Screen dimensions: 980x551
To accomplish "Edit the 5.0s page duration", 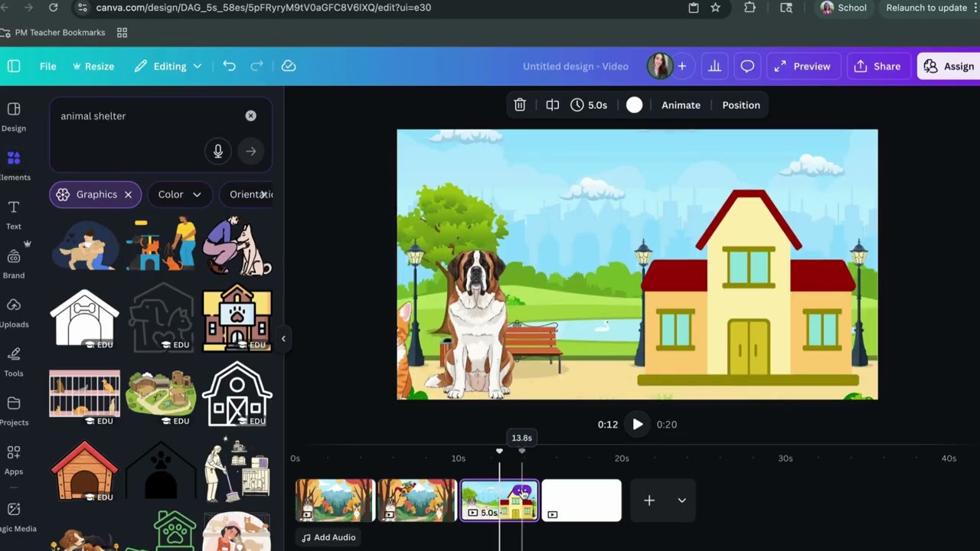I will click(589, 105).
